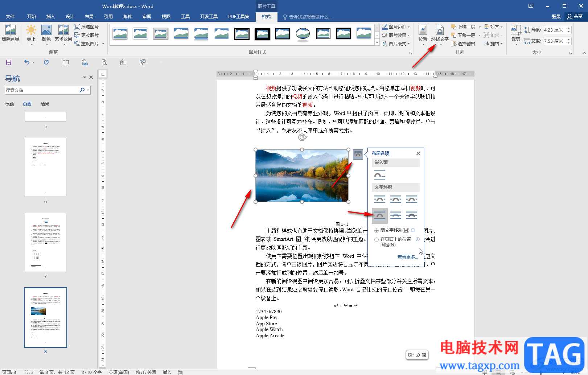Viewport: 588px width, 375px height.
Task: Select the behind text wrapping icon
Action: [x=396, y=215]
